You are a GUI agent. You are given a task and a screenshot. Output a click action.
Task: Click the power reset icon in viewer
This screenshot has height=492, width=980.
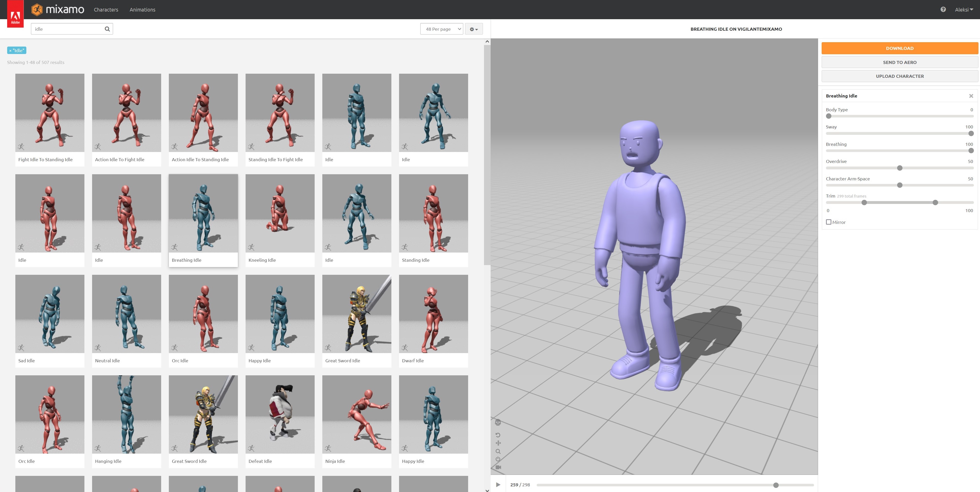pos(498,459)
